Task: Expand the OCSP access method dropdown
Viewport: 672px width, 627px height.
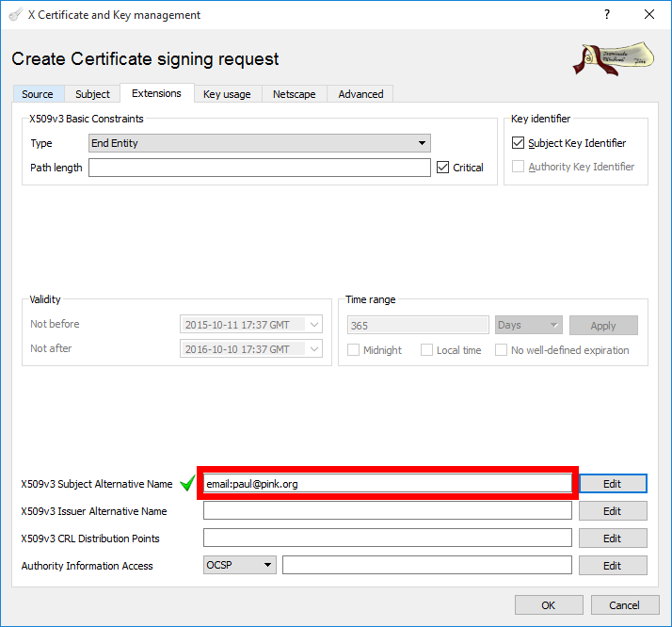Action: (239, 566)
